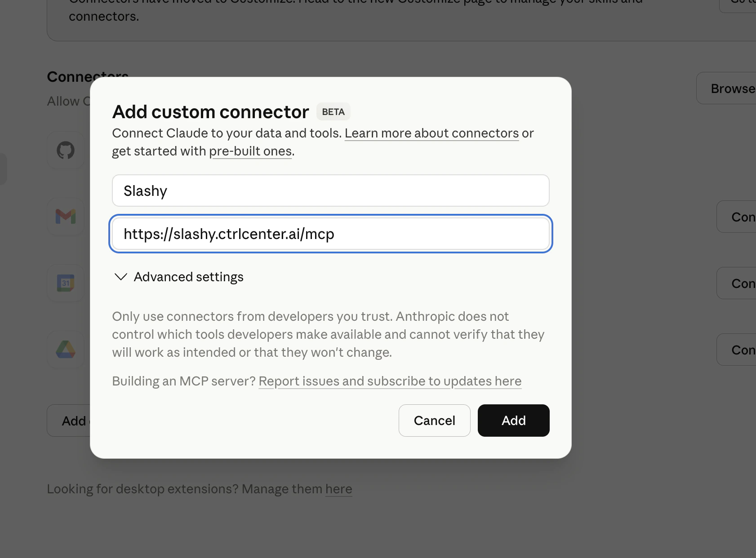756x558 pixels.
Task: Connect the Gmail integration
Action: coord(742,217)
